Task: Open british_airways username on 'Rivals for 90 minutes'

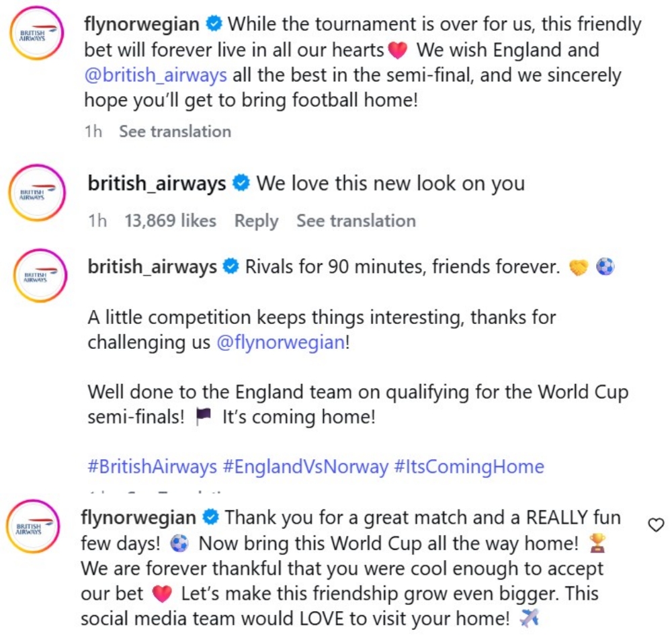Action: [x=152, y=267]
